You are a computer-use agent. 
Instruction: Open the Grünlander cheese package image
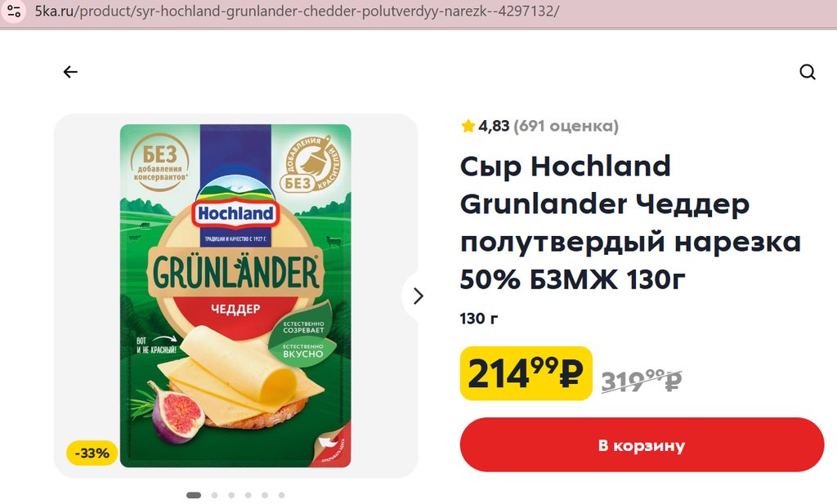point(235,296)
